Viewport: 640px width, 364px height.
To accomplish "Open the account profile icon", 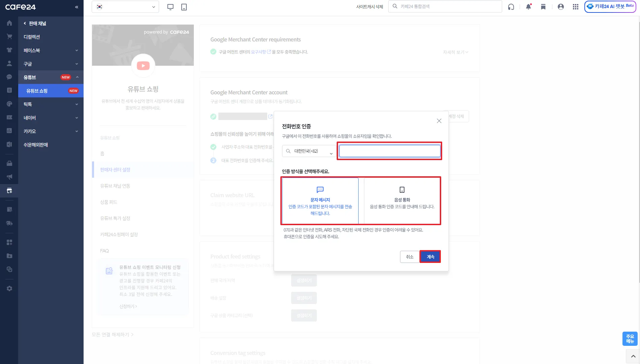I will (561, 7).
